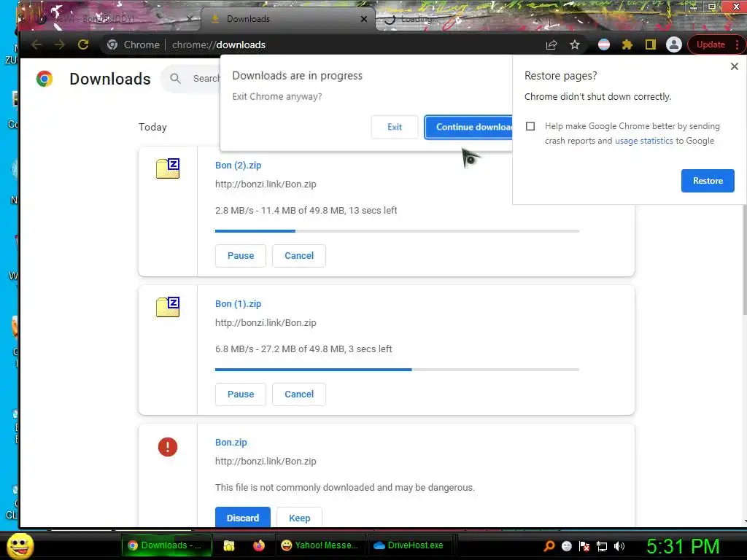The image size is (747, 560).
Task: Enable sending crash reports checkbox
Action: 530,126
